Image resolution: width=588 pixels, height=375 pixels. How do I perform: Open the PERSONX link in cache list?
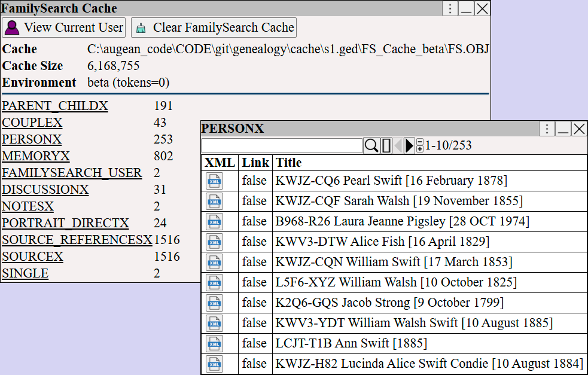tap(32, 139)
